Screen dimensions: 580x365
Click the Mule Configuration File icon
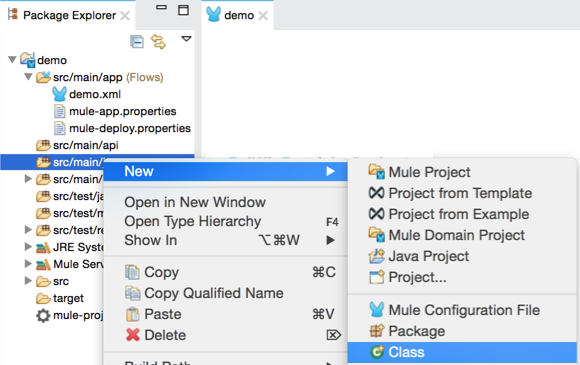tap(377, 310)
